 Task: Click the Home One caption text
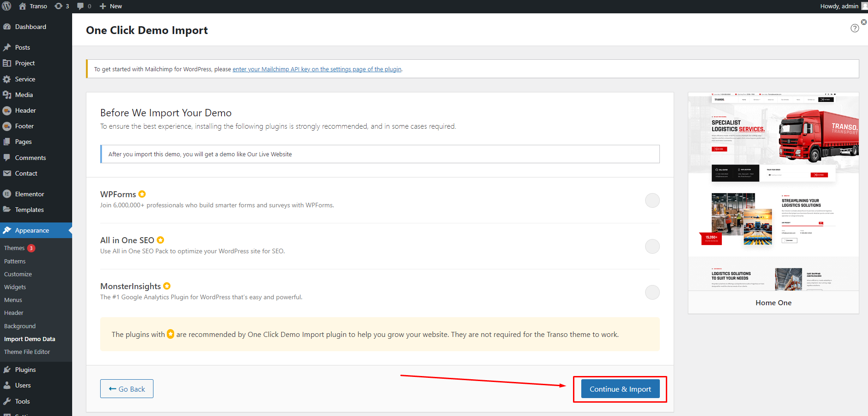[773, 303]
